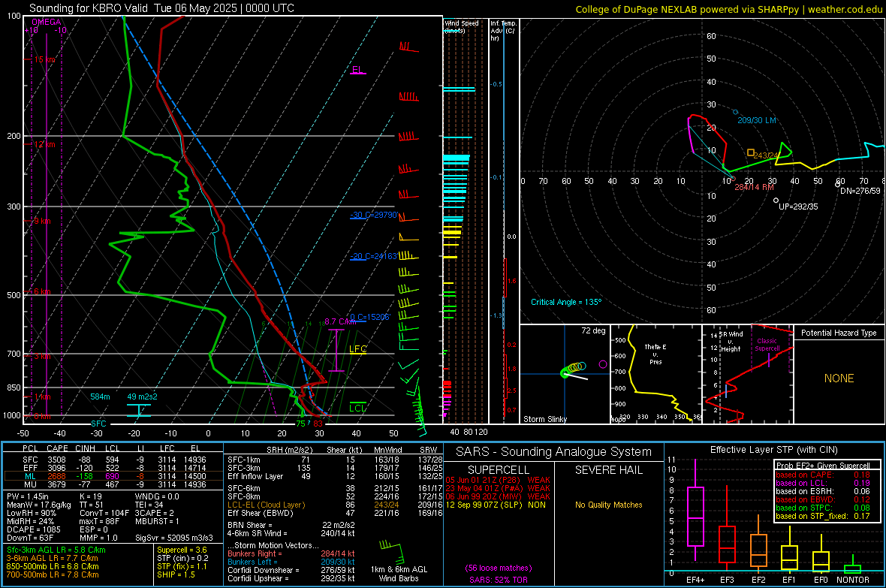Click the DCAPE = 1085 value
The width and height of the screenshot is (886, 588).
(x=33, y=529)
